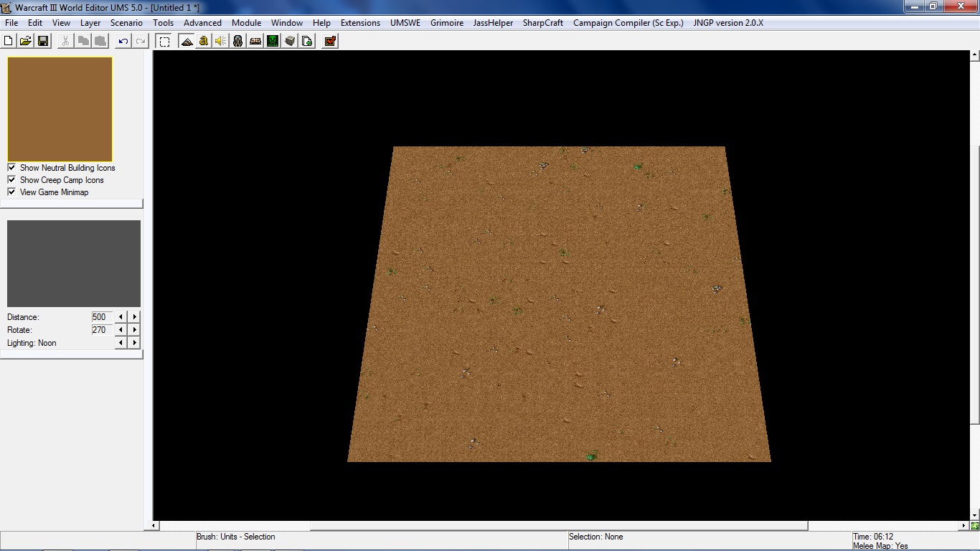
Task: Increase Distance value with right arrow
Action: [134, 316]
